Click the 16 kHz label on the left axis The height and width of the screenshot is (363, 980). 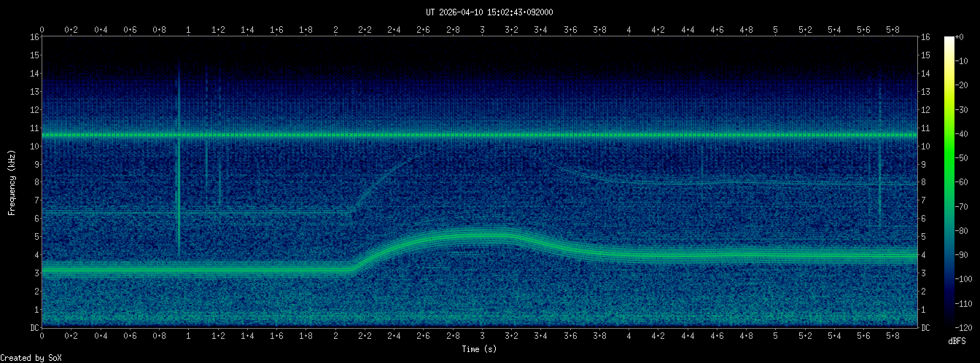click(x=34, y=37)
